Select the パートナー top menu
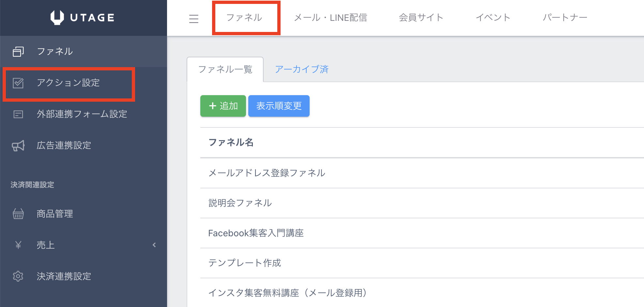This screenshot has width=644, height=307. click(x=565, y=18)
